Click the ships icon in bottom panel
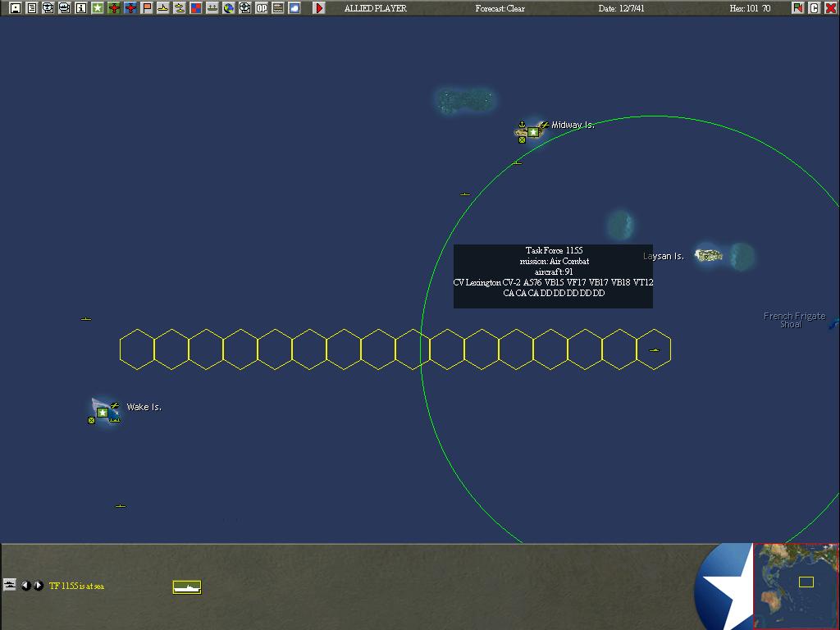Viewport: 840px width, 630px height. click(10, 584)
